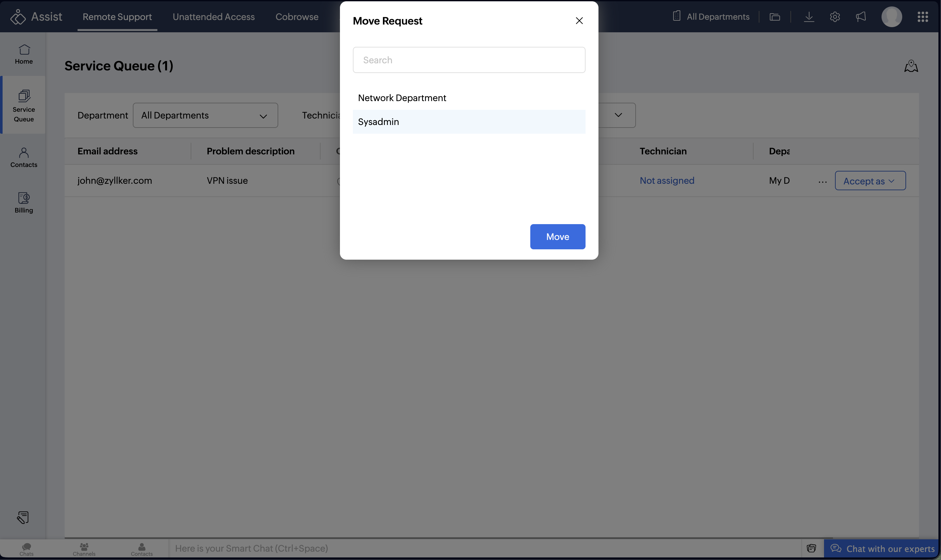Expand the Accept as dropdown button
The width and height of the screenshot is (941, 560).
click(x=870, y=181)
